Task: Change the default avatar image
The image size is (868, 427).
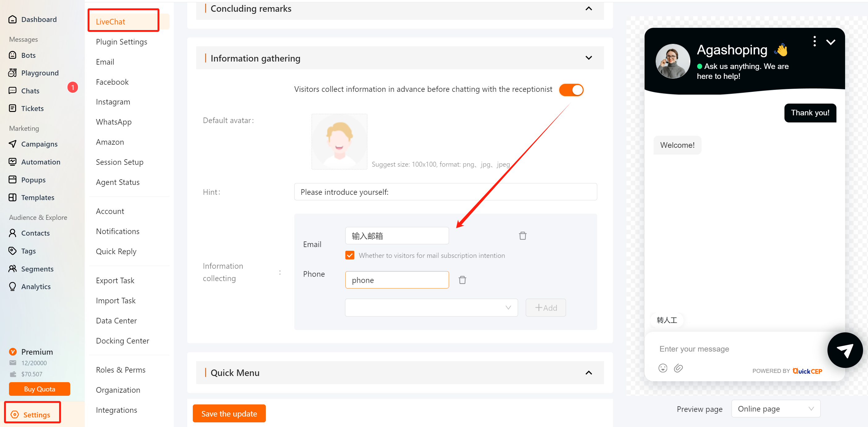Action: (x=339, y=141)
